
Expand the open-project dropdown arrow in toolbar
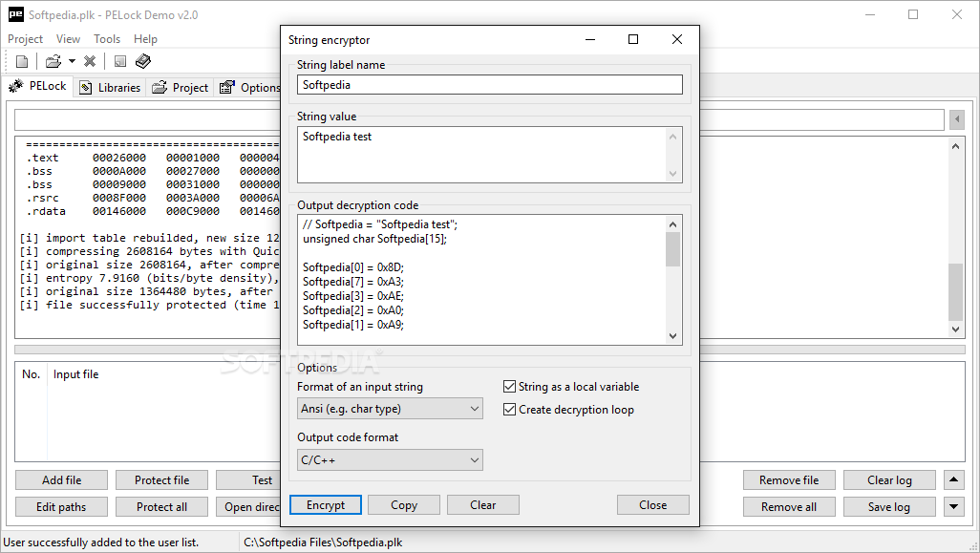[72, 61]
